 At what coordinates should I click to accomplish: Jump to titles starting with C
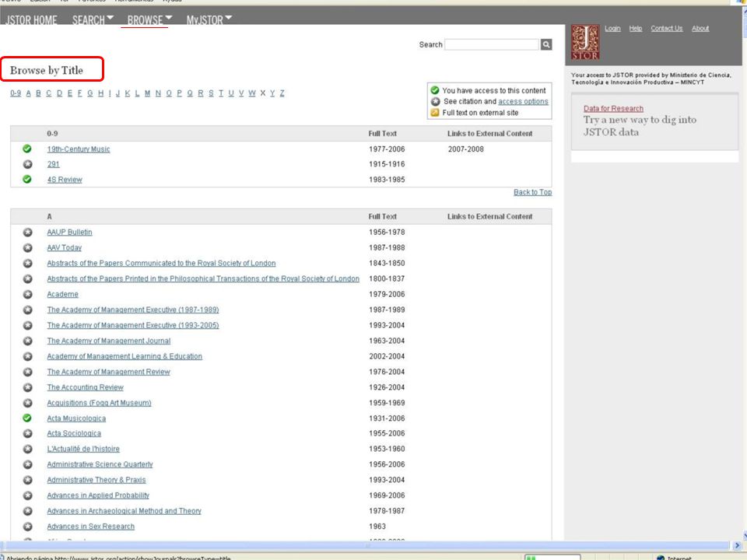coord(48,93)
